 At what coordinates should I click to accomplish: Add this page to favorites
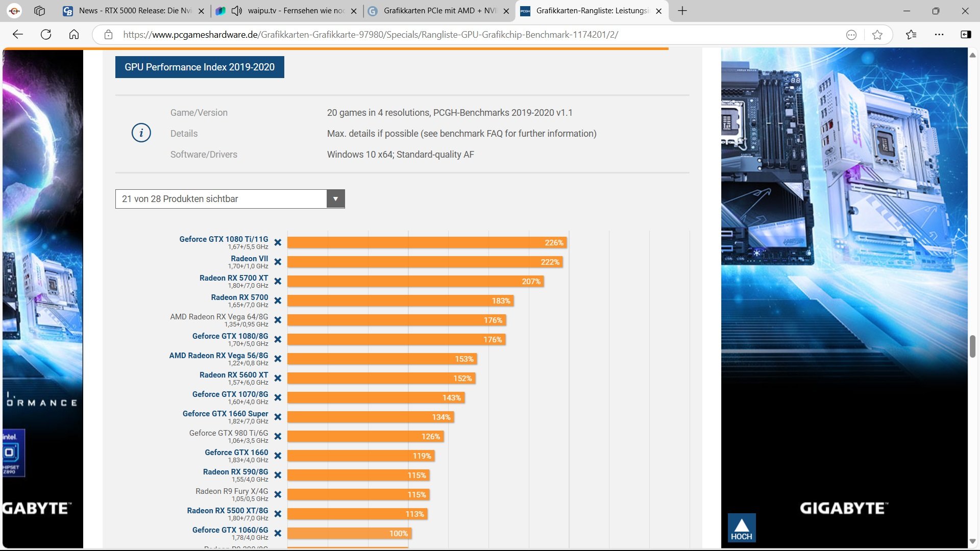877,35
